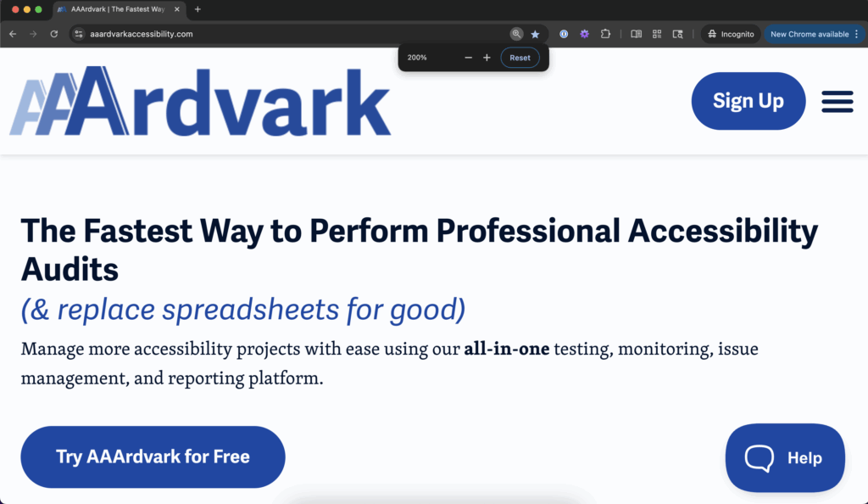Open the Extensions puzzle icon
The height and width of the screenshot is (504, 868).
(x=605, y=34)
